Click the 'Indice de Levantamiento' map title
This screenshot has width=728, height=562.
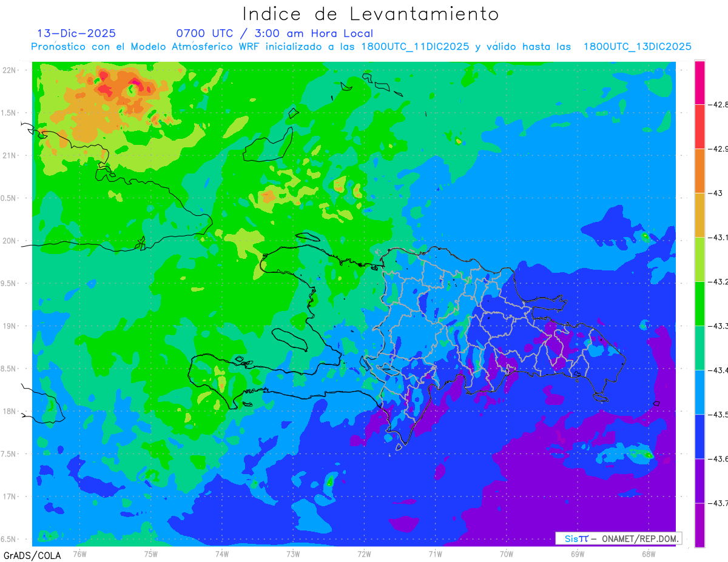(x=371, y=14)
